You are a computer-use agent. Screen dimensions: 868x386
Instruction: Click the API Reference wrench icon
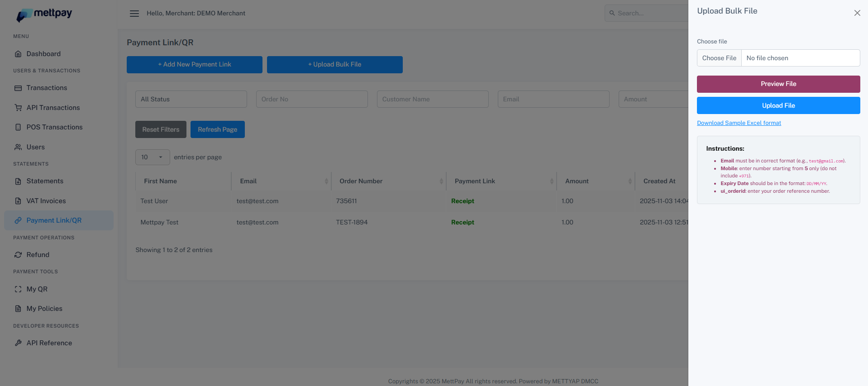(x=18, y=343)
